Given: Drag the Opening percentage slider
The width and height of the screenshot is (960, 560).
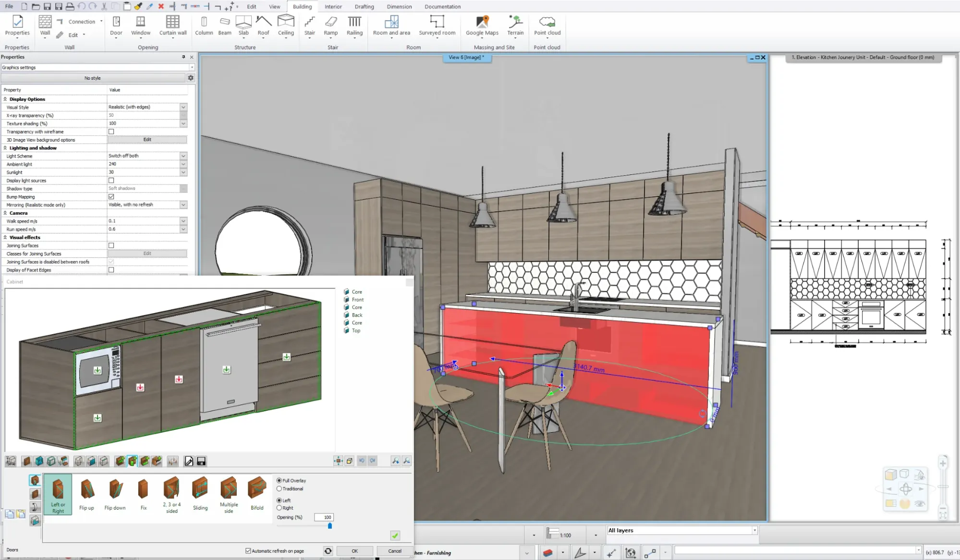Looking at the screenshot, I should (x=330, y=525).
